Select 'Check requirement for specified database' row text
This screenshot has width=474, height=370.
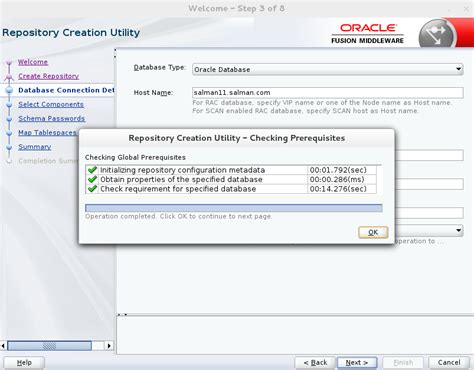pos(178,189)
